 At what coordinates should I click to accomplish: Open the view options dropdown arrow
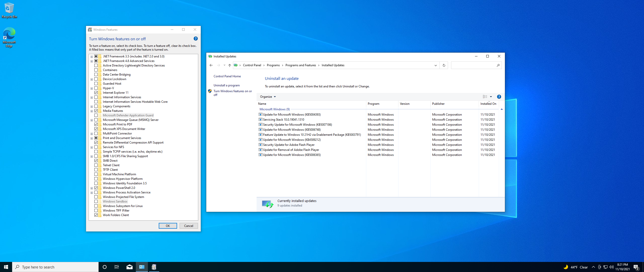pyautogui.click(x=491, y=97)
